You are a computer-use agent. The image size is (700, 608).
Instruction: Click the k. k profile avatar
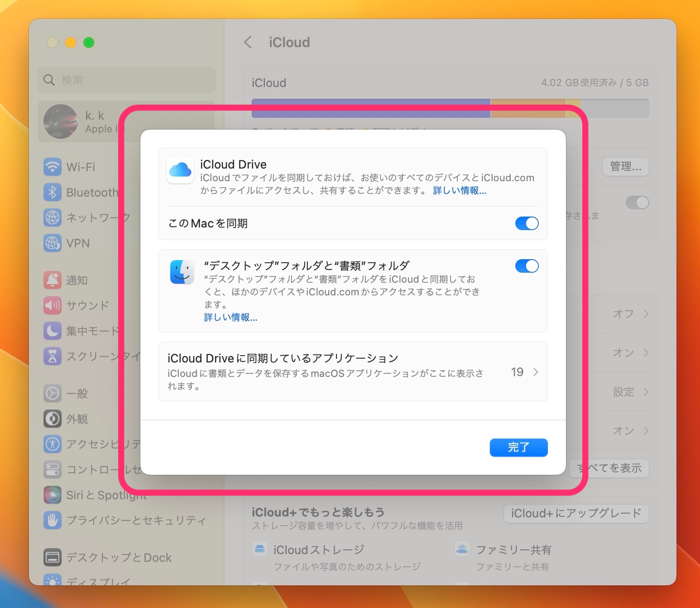coord(61,121)
